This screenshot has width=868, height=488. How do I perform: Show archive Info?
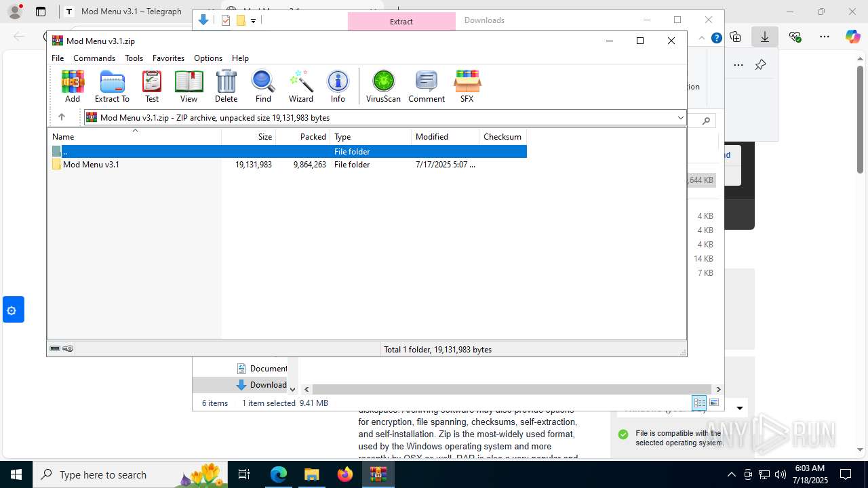(x=338, y=86)
